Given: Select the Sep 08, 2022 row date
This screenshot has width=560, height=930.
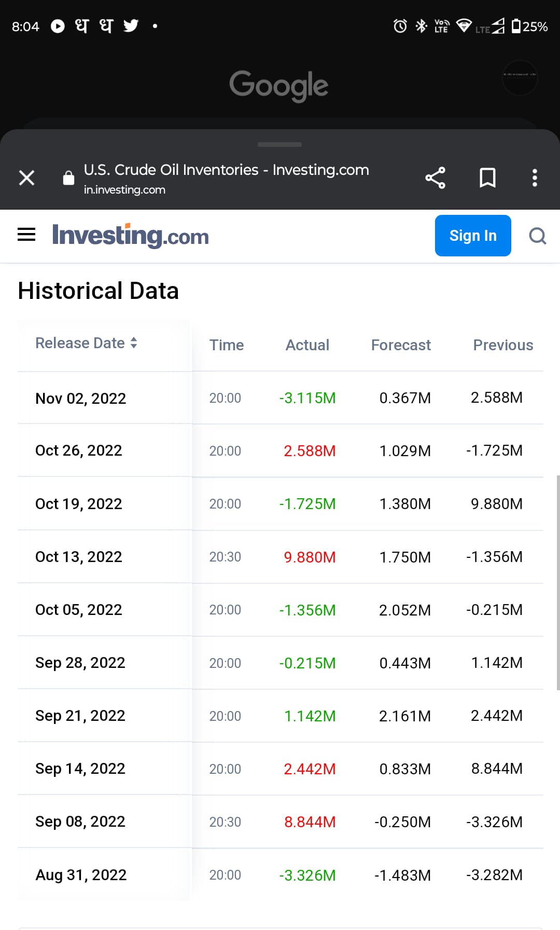Looking at the screenshot, I should 80,822.
